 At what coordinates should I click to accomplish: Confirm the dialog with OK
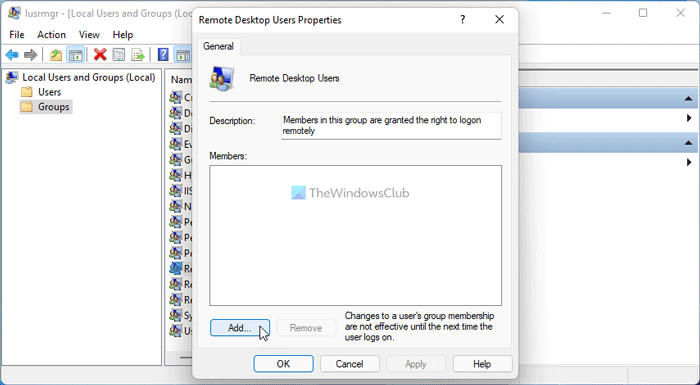pyautogui.click(x=283, y=364)
